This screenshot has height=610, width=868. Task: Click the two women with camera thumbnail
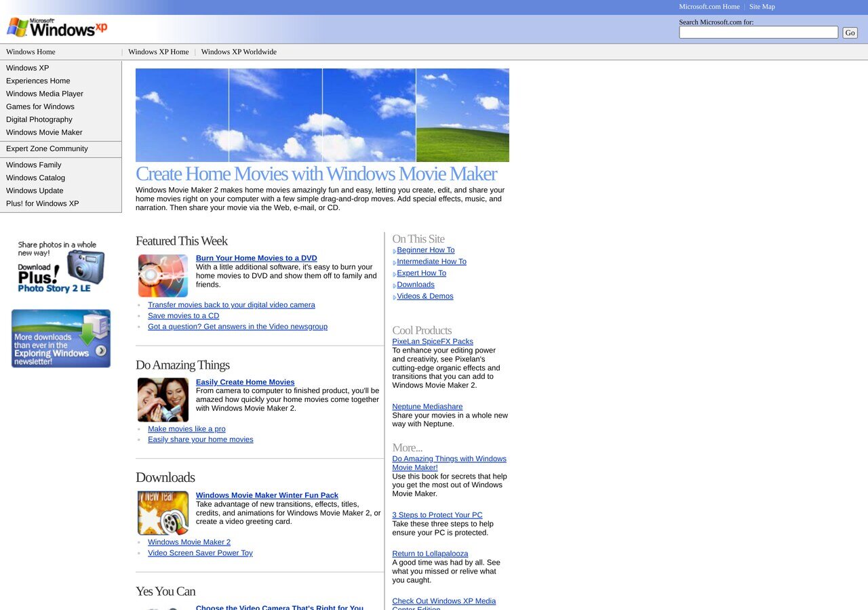[x=163, y=400]
